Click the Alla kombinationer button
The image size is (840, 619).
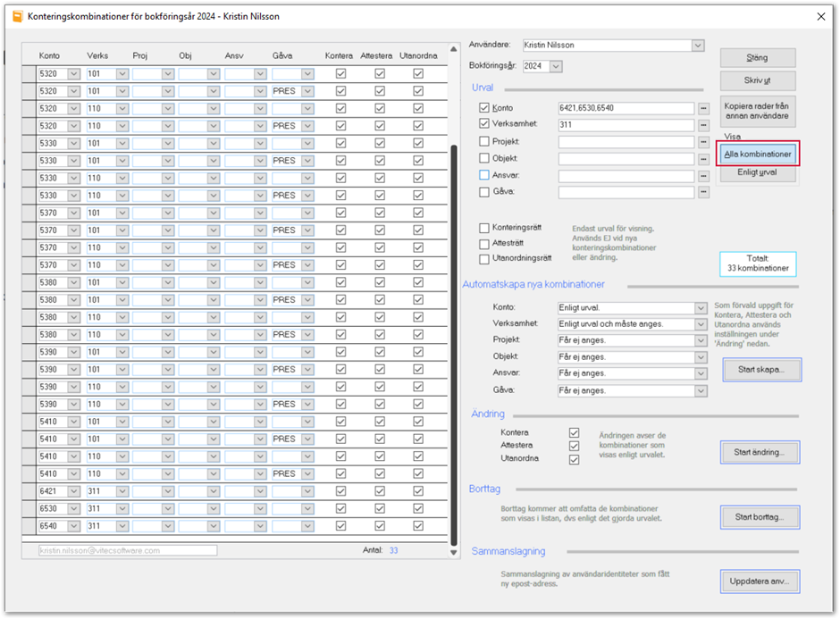click(756, 154)
